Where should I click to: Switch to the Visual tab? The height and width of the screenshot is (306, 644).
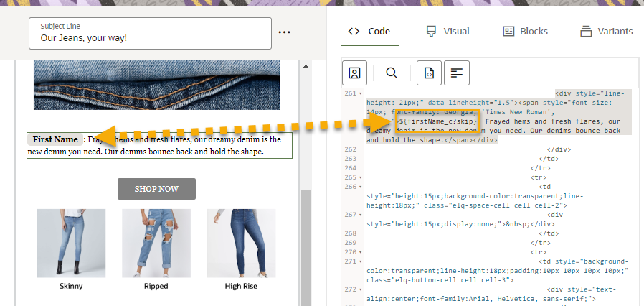click(x=448, y=32)
